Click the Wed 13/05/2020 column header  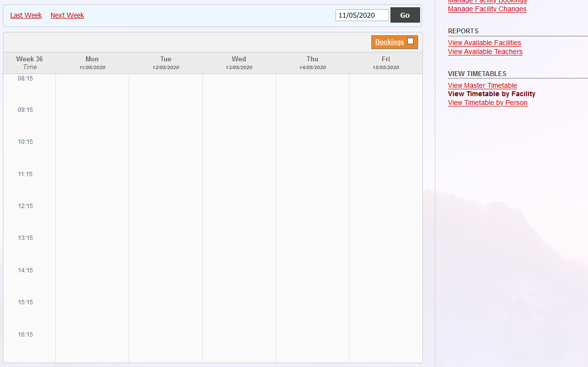(239, 63)
